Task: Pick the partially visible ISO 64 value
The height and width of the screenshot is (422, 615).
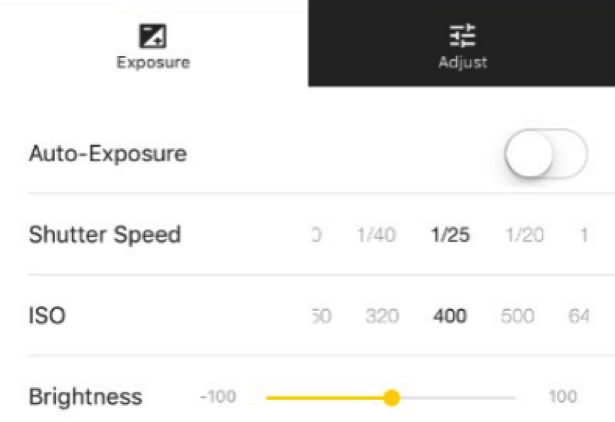Action: point(579,316)
